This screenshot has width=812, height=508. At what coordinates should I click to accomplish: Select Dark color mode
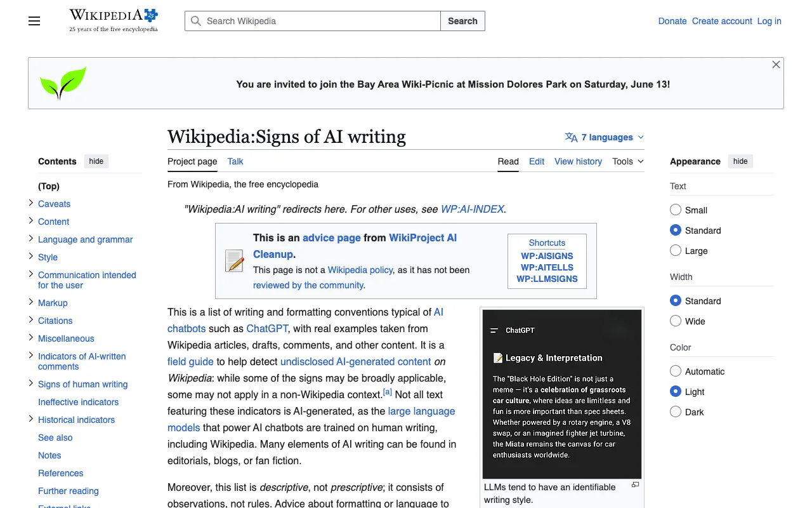tap(676, 411)
